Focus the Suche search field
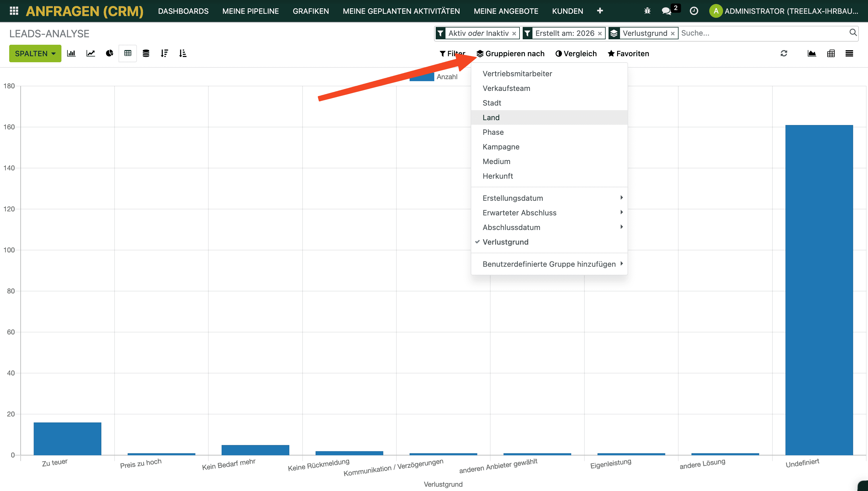This screenshot has width=868, height=491. pos(763,33)
